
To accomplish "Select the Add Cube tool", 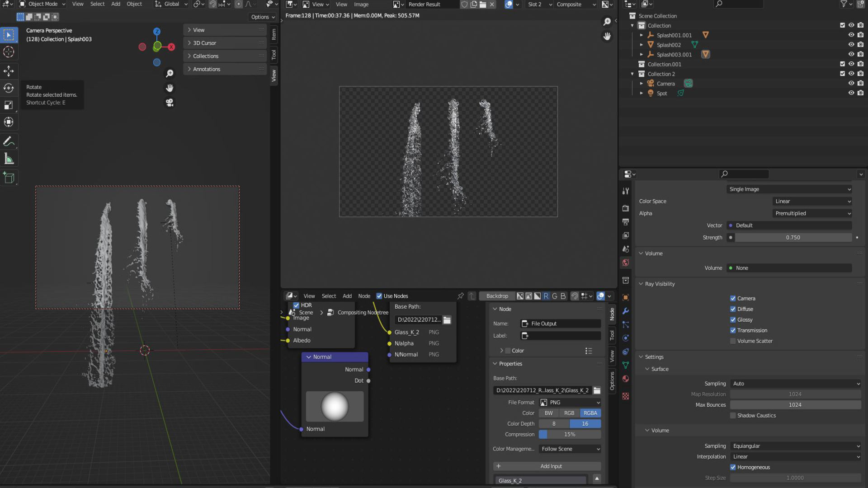I will point(9,178).
